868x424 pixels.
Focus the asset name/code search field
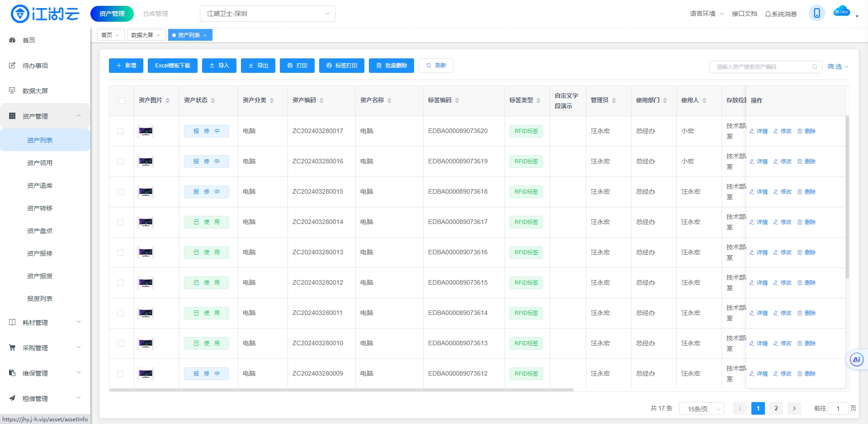click(766, 67)
